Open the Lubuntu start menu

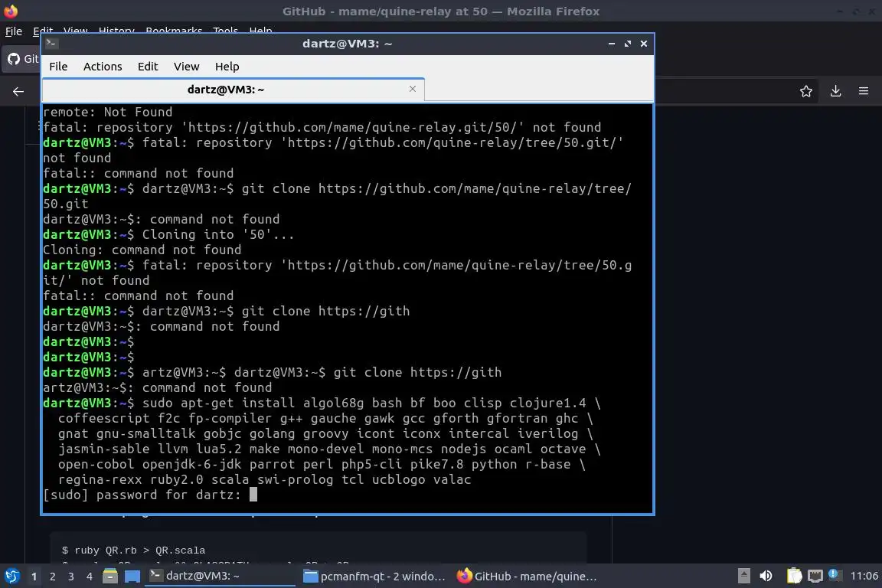tap(11, 576)
